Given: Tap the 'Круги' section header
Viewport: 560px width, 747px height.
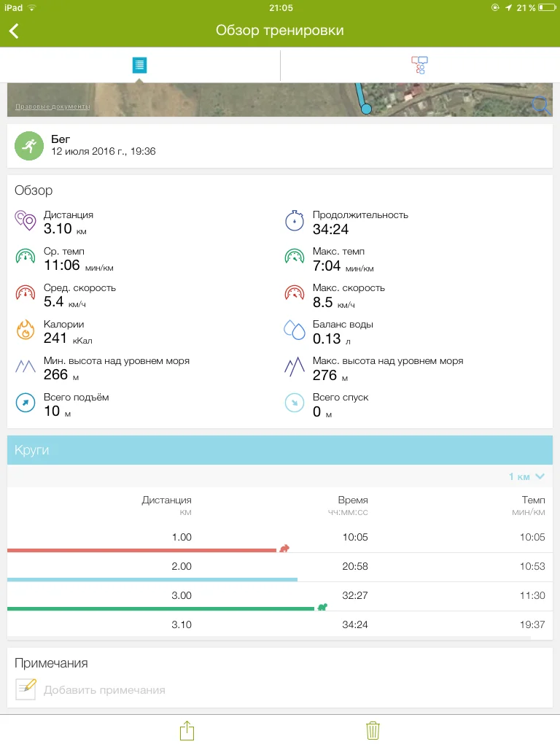Looking at the screenshot, I should click(x=280, y=450).
